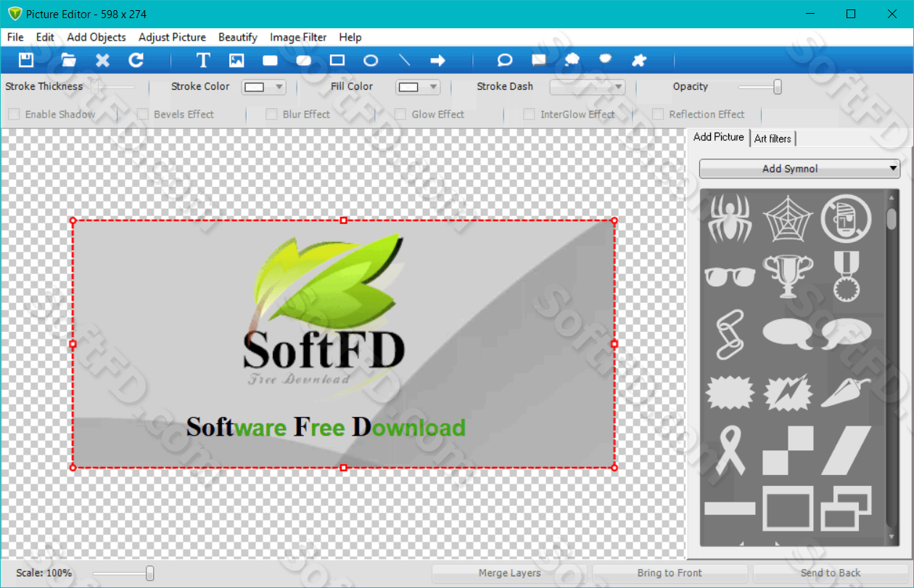Click the Delete X toolbar icon
914x588 pixels.
(102, 60)
